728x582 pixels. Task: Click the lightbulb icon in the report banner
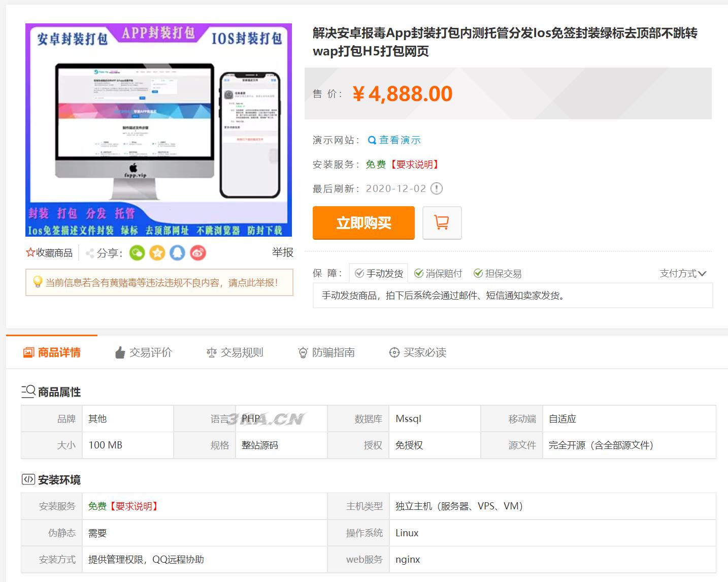click(x=37, y=283)
